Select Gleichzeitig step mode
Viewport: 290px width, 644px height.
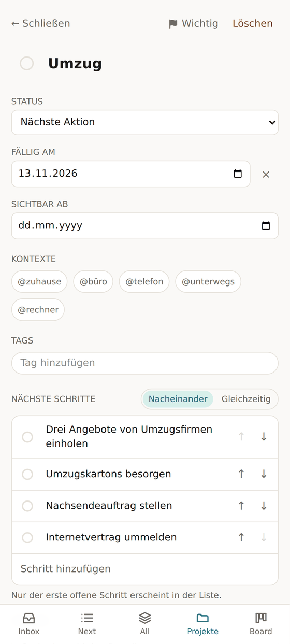pyautogui.click(x=246, y=399)
